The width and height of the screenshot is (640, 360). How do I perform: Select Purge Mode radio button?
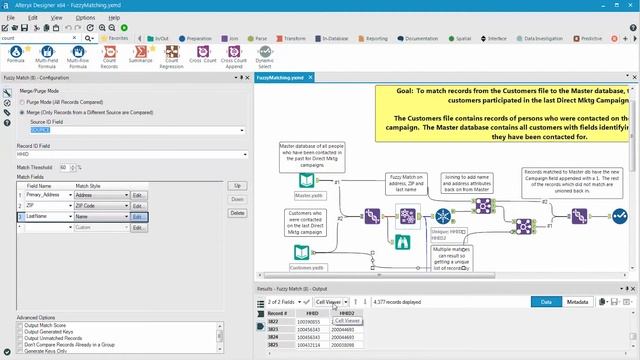[x=22, y=102]
